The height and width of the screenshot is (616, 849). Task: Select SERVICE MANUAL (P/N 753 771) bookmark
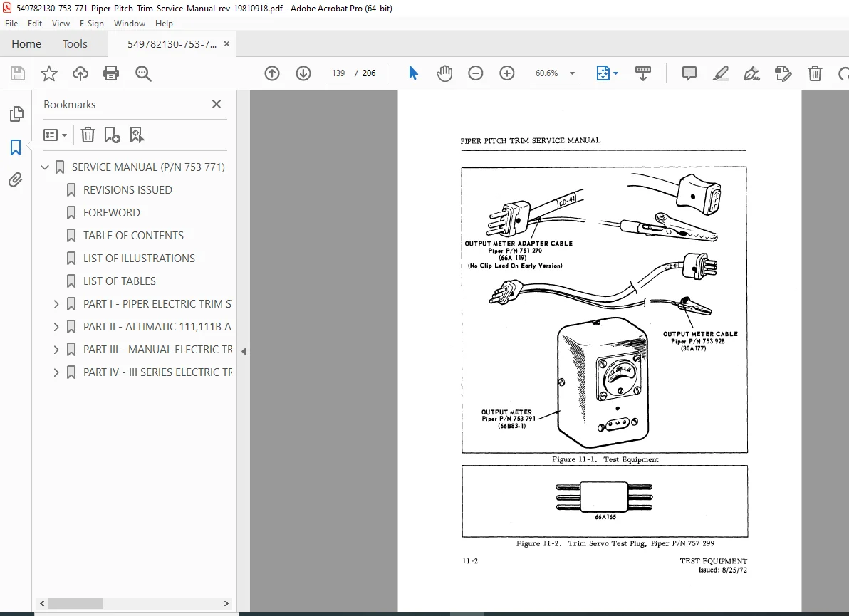tap(148, 167)
